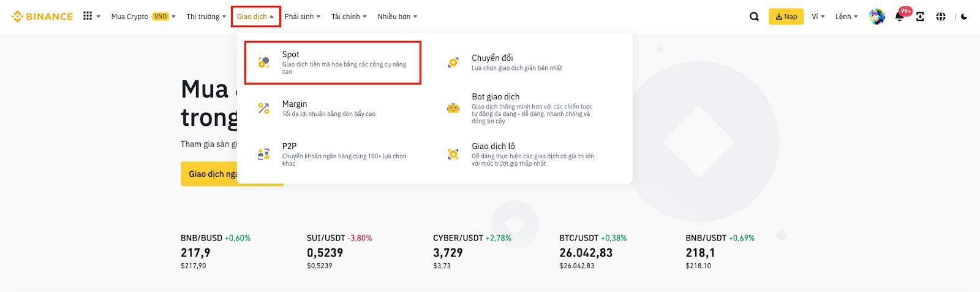The image size is (980, 292).
Task: Collapse the Giao dịch menu
Action: [x=255, y=17]
